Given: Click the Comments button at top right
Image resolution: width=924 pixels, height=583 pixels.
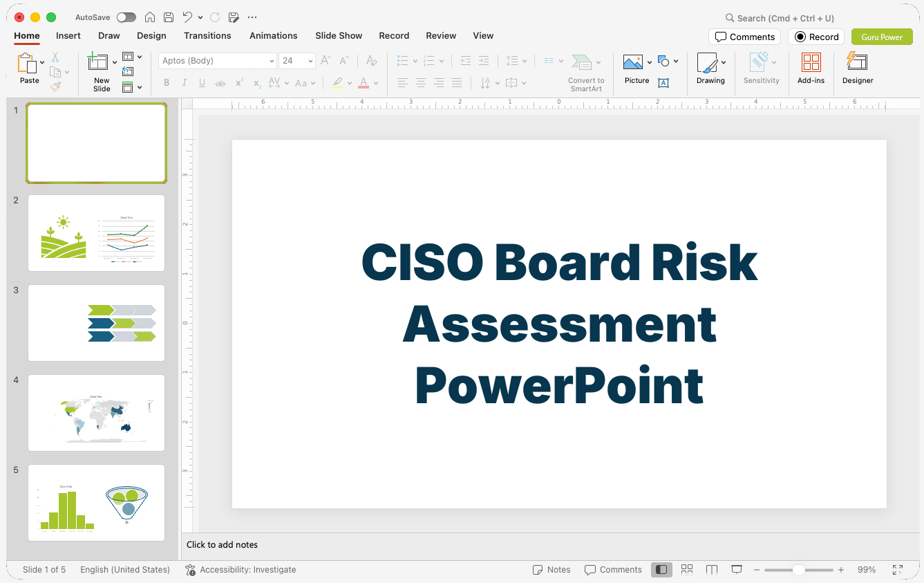Looking at the screenshot, I should point(744,37).
